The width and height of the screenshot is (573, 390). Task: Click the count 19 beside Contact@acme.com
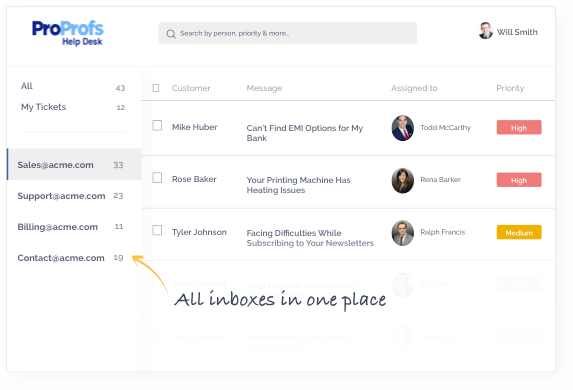[118, 258]
